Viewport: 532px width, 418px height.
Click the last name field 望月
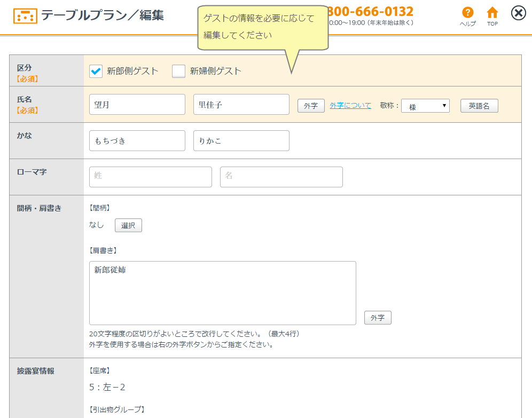[137, 105]
